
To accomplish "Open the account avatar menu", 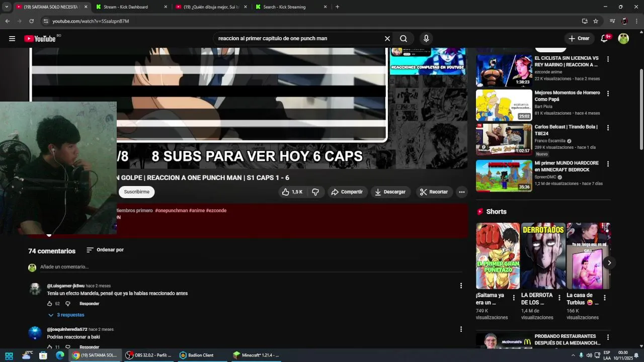I will tap(623, 38).
